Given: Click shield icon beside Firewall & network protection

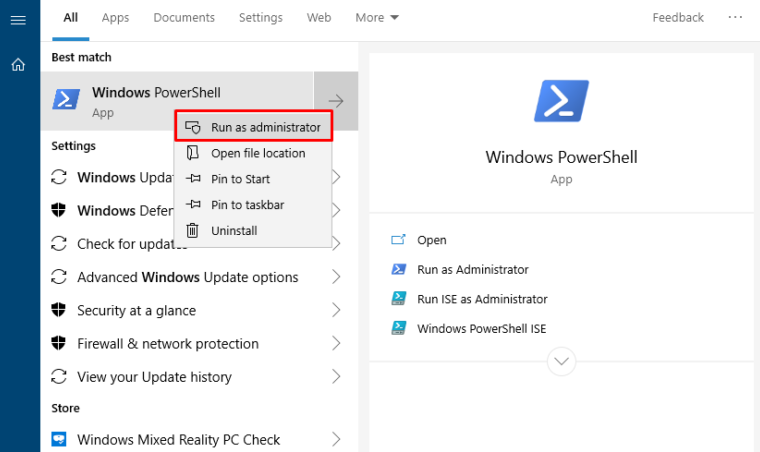Looking at the screenshot, I should pyautogui.click(x=59, y=343).
